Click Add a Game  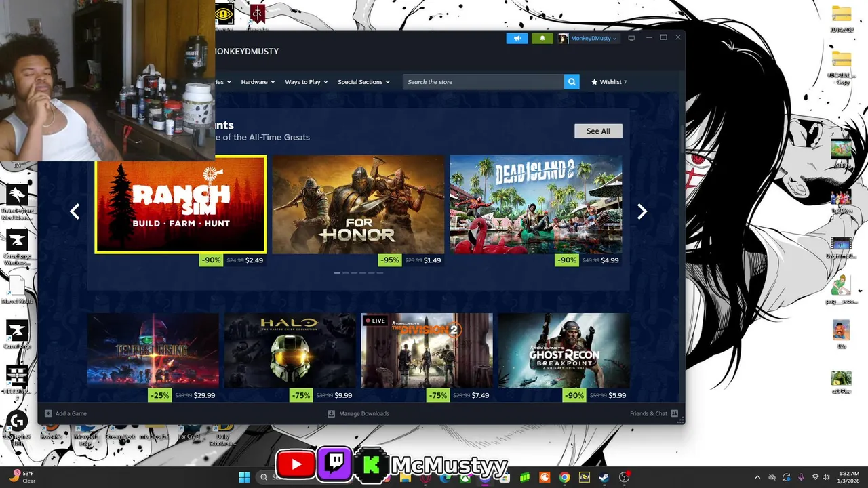tap(66, 413)
